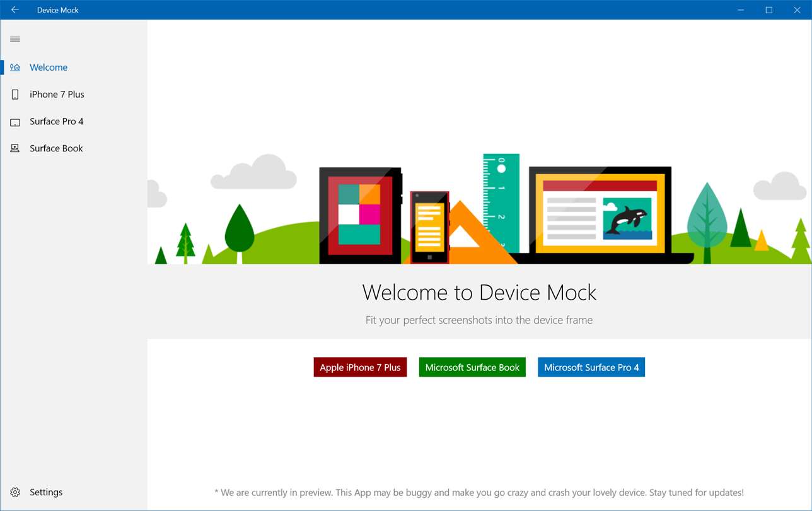Click the iPhone 7 Plus phone icon
The height and width of the screenshot is (511, 812).
tap(15, 95)
